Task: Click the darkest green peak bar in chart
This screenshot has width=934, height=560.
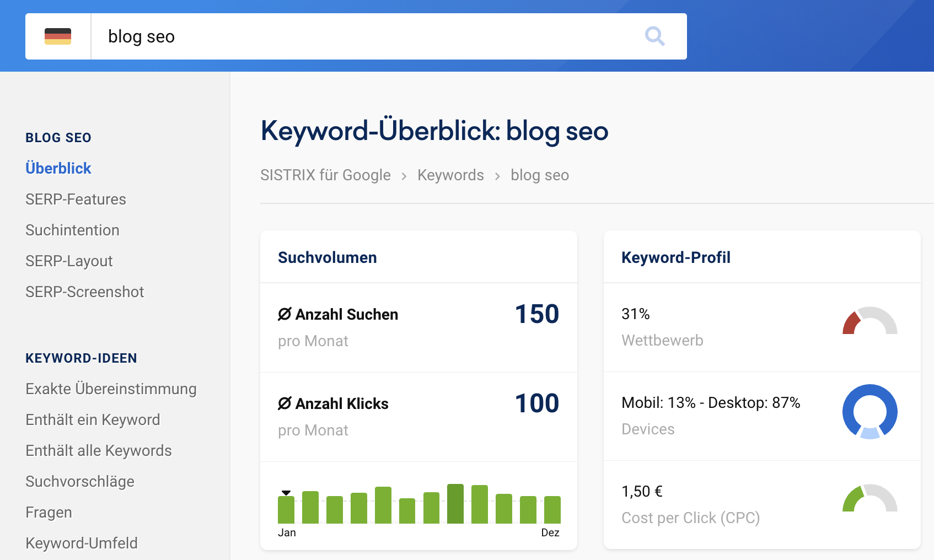Action: click(x=455, y=504)
